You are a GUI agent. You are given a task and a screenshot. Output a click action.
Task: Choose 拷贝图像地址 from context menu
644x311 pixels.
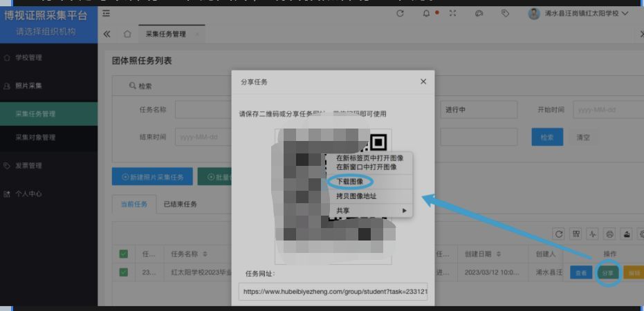(356, 196)
